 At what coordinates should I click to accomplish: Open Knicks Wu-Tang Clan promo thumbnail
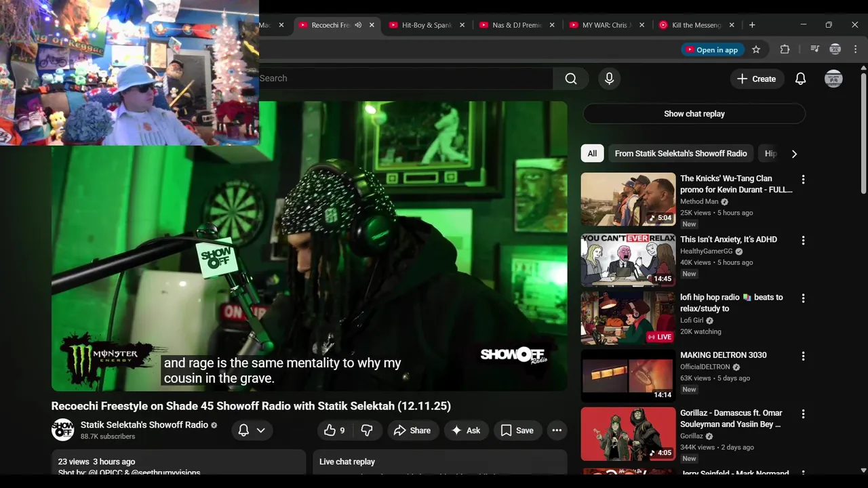[x=628, y=199]
